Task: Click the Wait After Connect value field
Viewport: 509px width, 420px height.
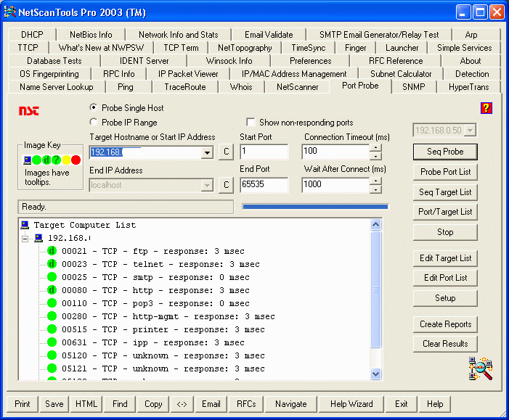Action: pyautogui.click(x=335, y=185)
